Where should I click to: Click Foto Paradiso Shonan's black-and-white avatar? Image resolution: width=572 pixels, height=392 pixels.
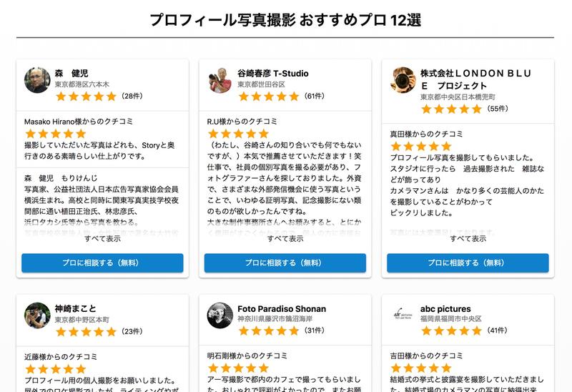220,315
